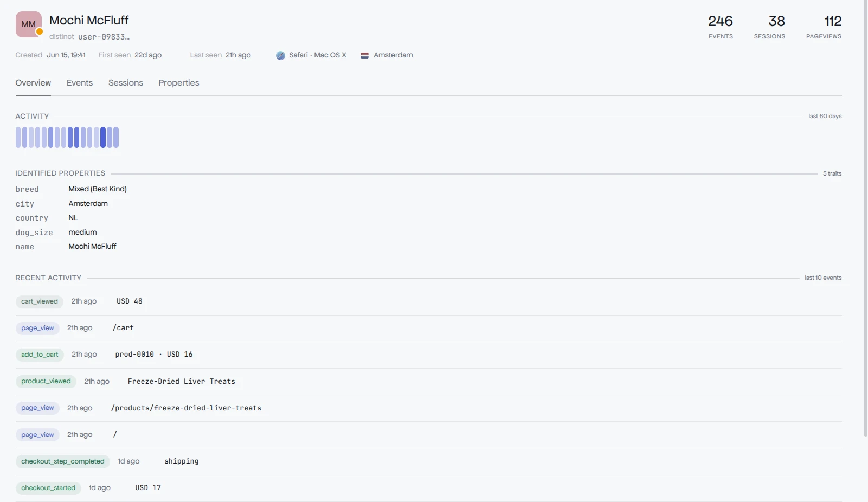Open the Sessions tab
Image resolution: width=868 pixels, height=502 pixels.
126,83
